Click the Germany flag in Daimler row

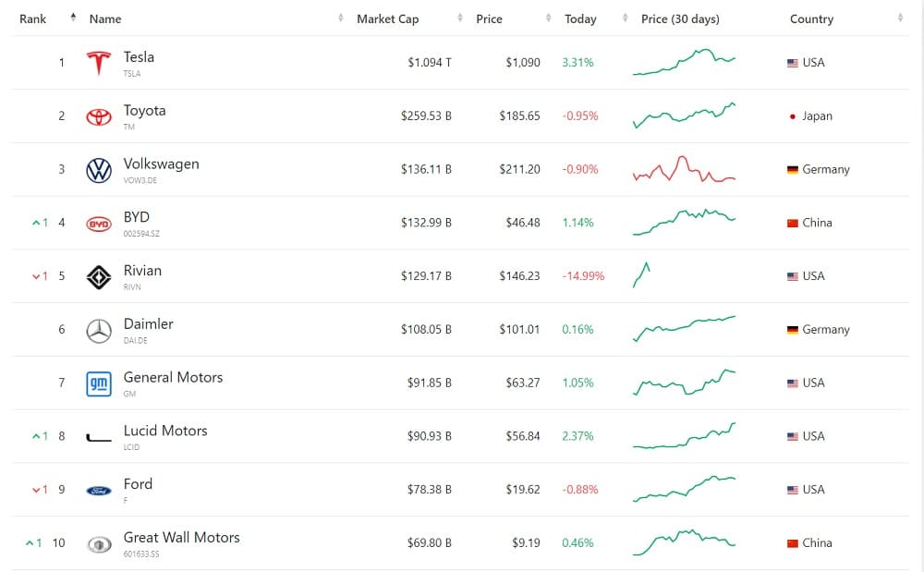point(793,330)
